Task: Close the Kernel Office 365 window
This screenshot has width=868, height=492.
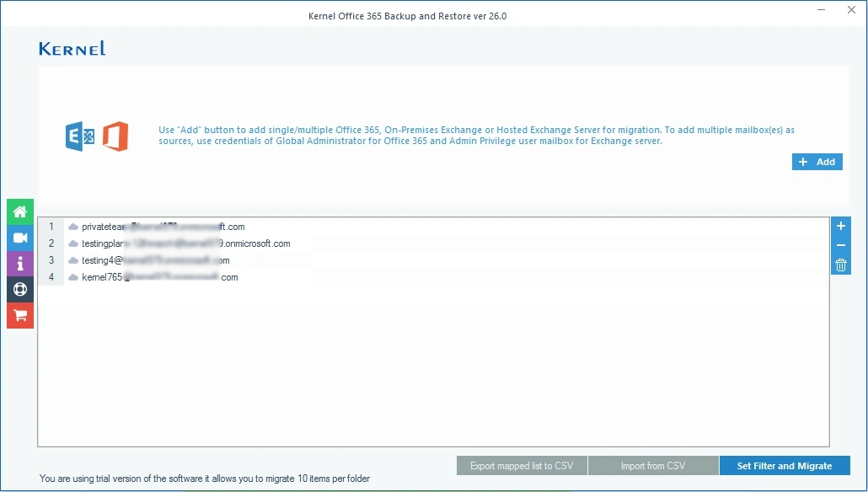Action: click(851, 10)
